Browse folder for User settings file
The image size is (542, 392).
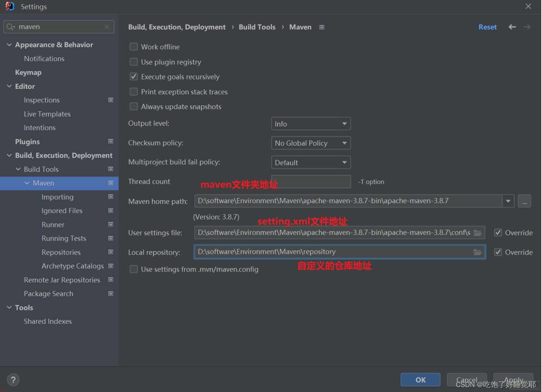(477, 233)
